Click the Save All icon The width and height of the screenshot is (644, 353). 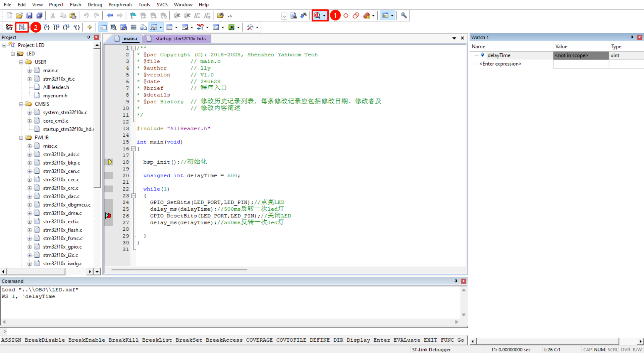click(x=39, y=15)
